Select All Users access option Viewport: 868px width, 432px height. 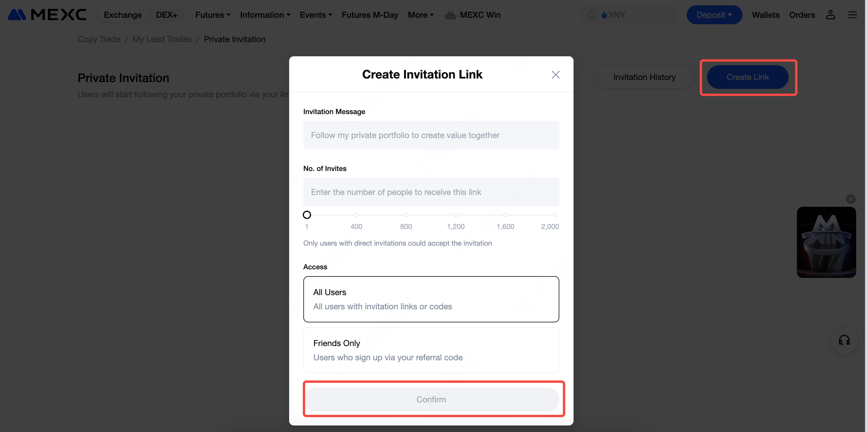pyautogui.click(x=431, y=299)
